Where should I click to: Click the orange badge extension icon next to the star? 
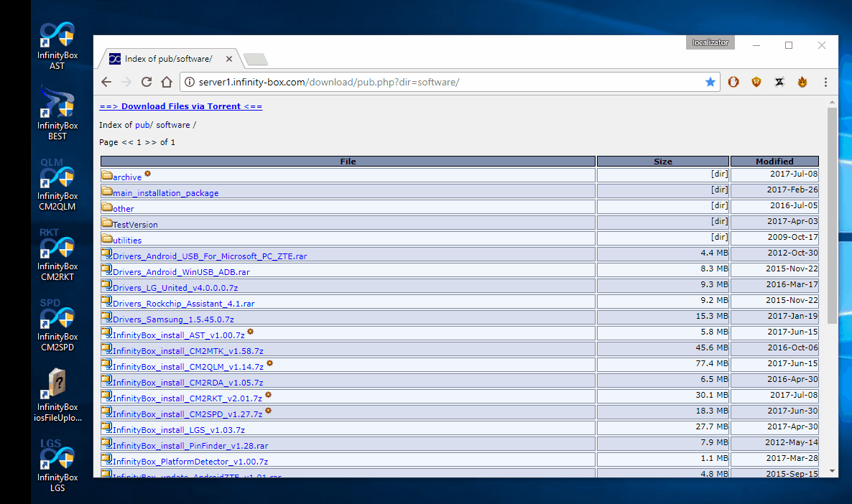click(x=733, y=82)
